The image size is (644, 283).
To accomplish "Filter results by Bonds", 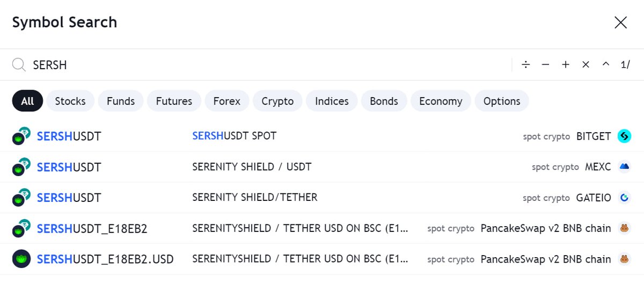I will tap(384, 101).
